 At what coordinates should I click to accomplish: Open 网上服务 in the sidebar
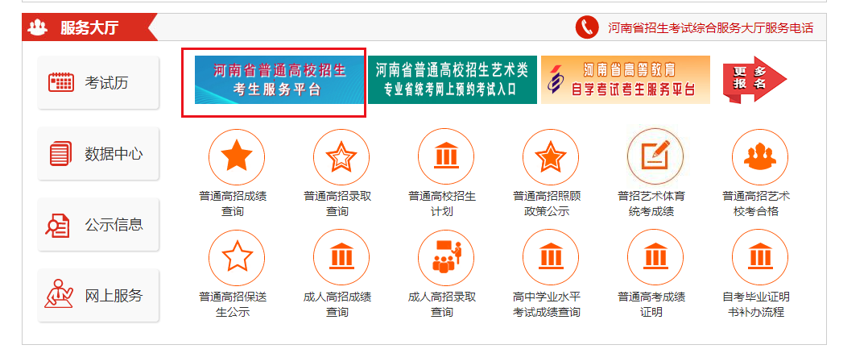pos(98,296)
